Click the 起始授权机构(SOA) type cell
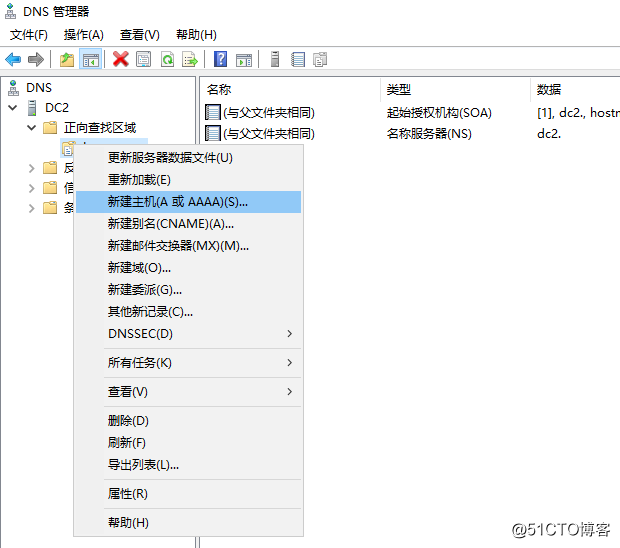 pyautogui.click(x=439, y=113)
